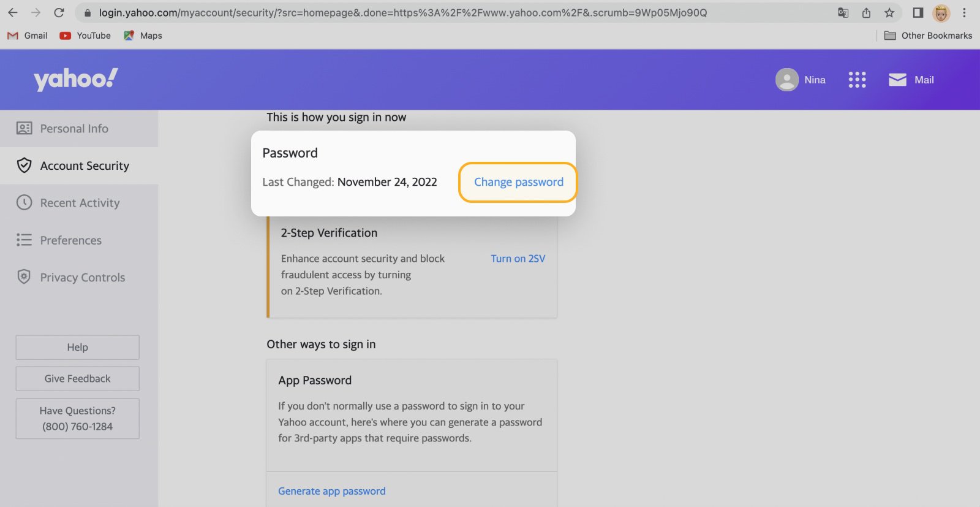Viewport: 980px width, 507px height.
Task: Expand the Other Bookmarks folder
Action: 928,35
